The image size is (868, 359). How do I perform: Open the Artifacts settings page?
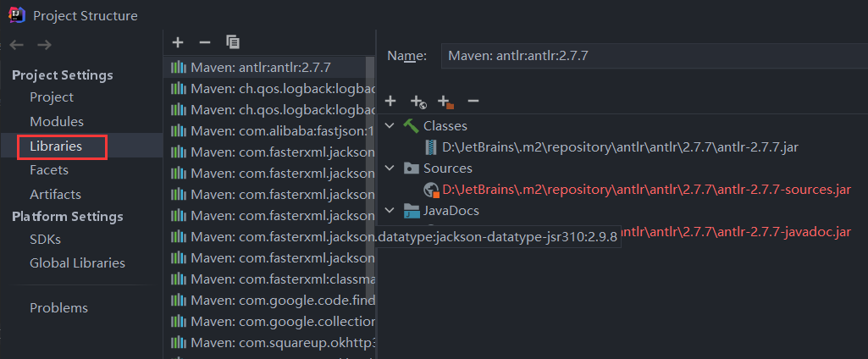click(55, 195)
